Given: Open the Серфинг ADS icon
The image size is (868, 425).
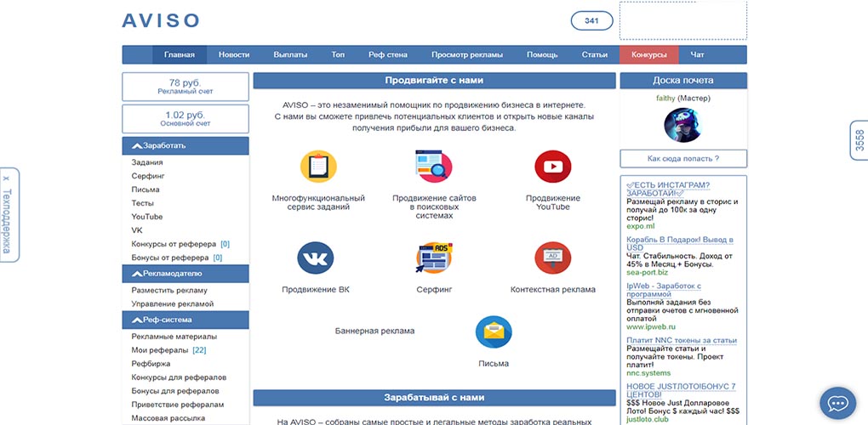Looking at the screenshot, I should [434, 258].
